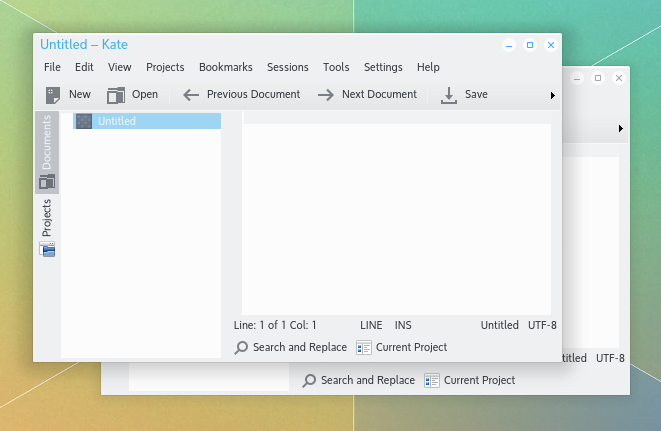The width and height of the screenshot is (661, 431).
Task: Open the Tools menu
Action: (x=336, y=67)
